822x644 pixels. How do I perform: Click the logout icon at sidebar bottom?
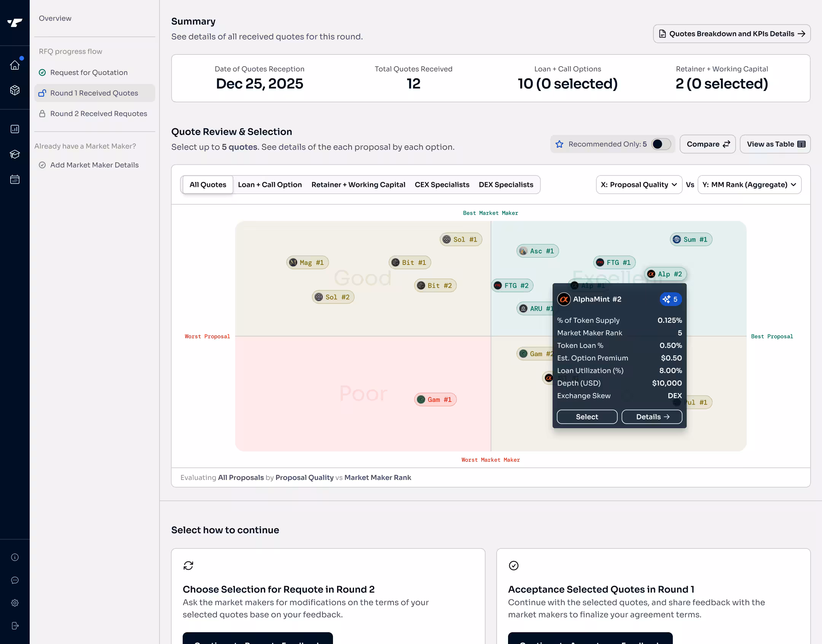(15, 626)
